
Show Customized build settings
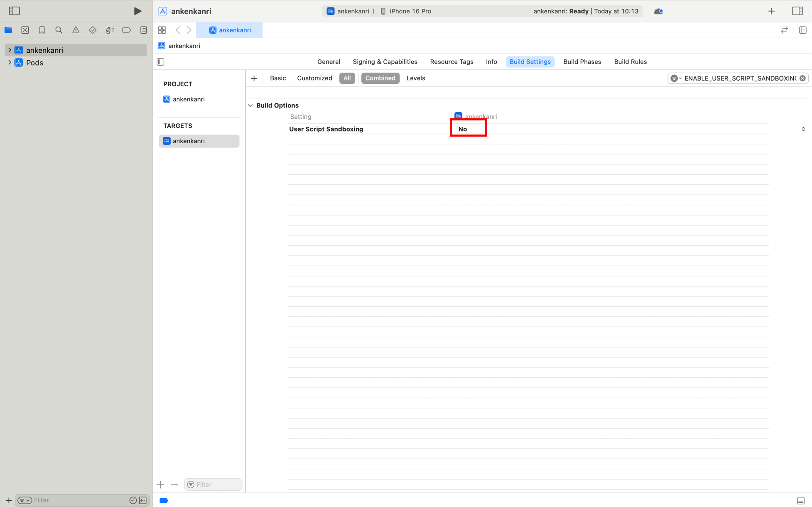(314, 78)
